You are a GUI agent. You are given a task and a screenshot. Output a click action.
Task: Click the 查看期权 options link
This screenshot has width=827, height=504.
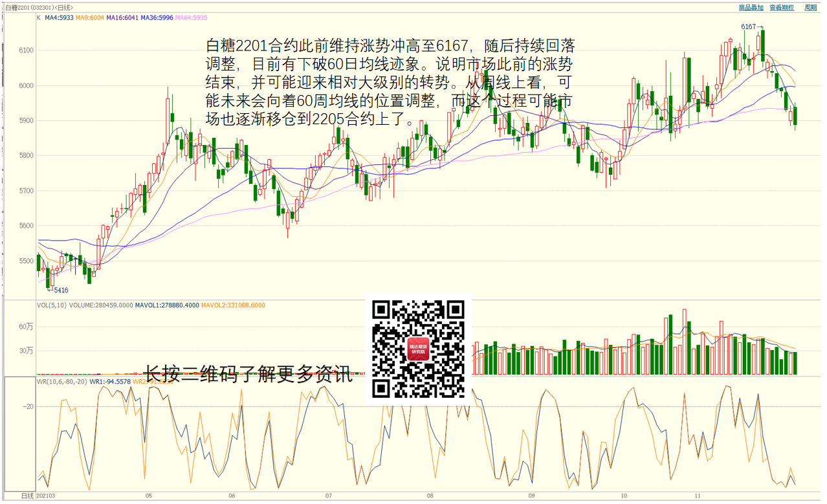pyautogui.click(x=781, y=8)
